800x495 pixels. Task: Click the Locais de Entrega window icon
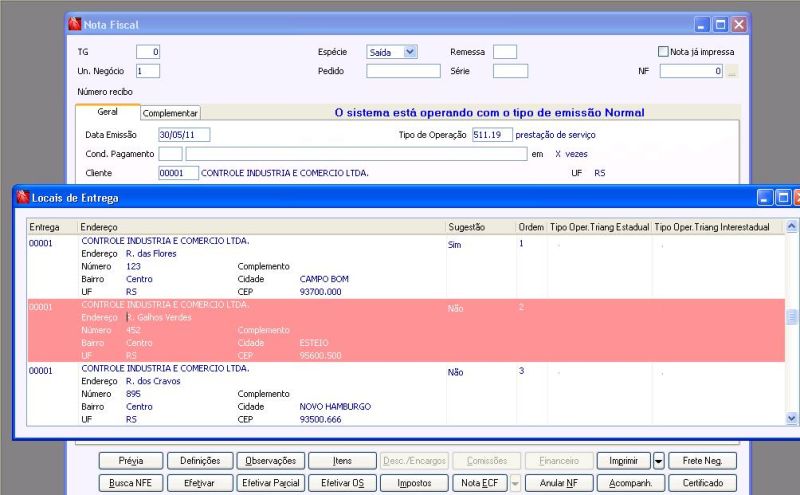pyautogui.click(x=23, y=197)
